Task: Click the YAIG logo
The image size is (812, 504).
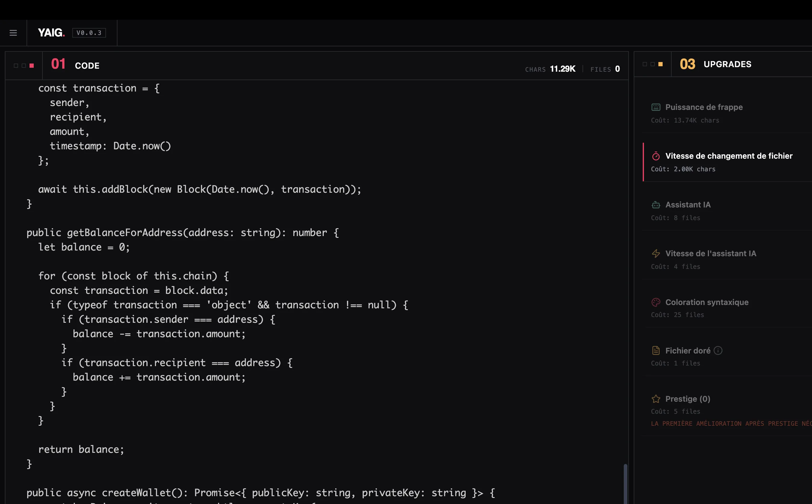Action: point(52,33)
